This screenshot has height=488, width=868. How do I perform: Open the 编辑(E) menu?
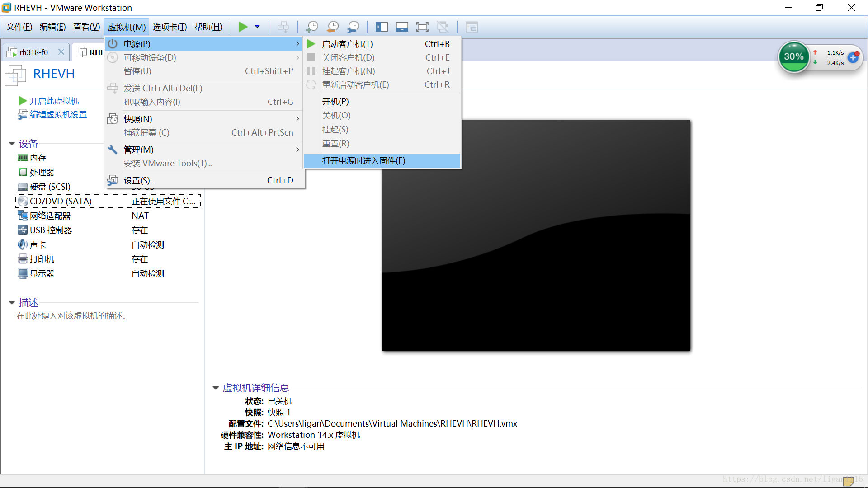click(53, 27)
